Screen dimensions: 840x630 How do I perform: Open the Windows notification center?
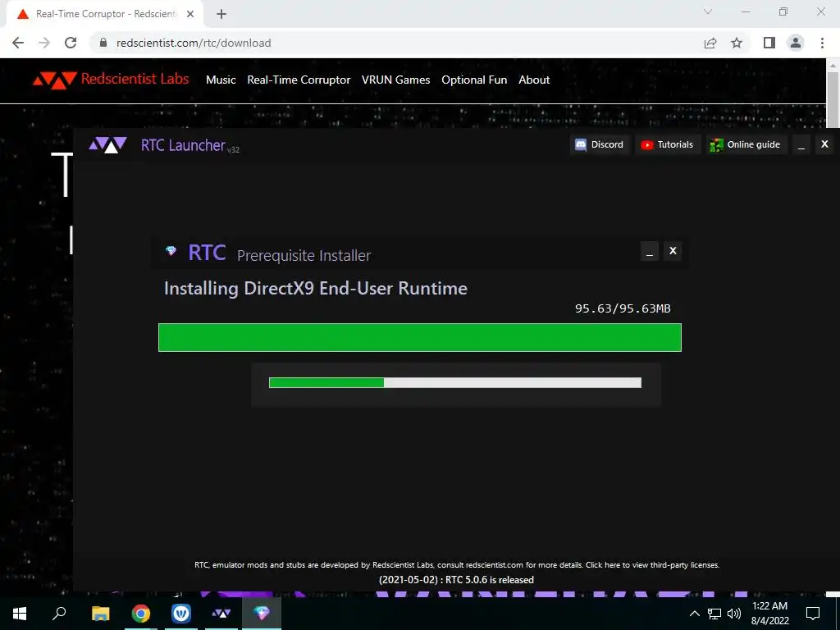click(813, 614)
